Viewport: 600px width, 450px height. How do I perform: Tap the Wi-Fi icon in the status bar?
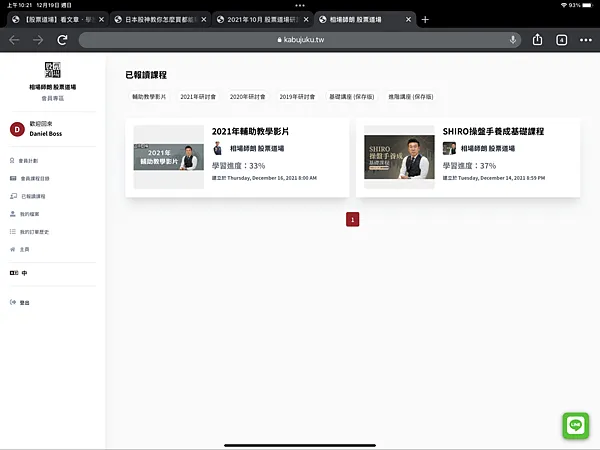[564, 5]
